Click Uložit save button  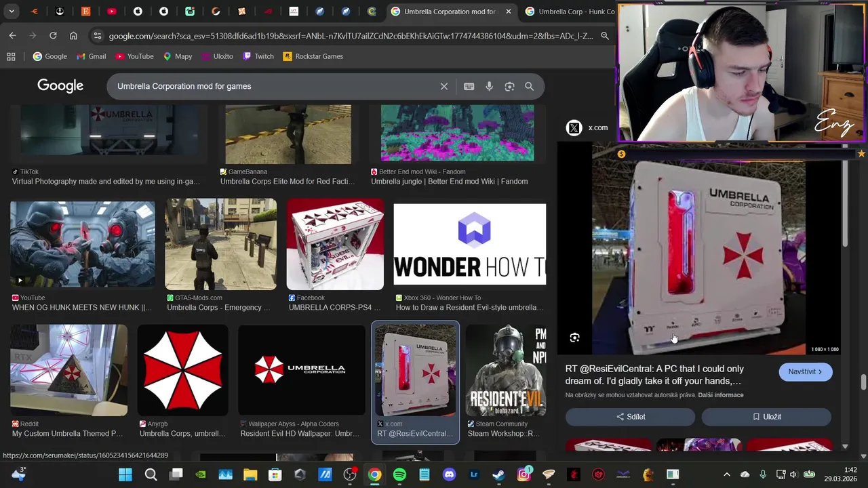[766, 417]
